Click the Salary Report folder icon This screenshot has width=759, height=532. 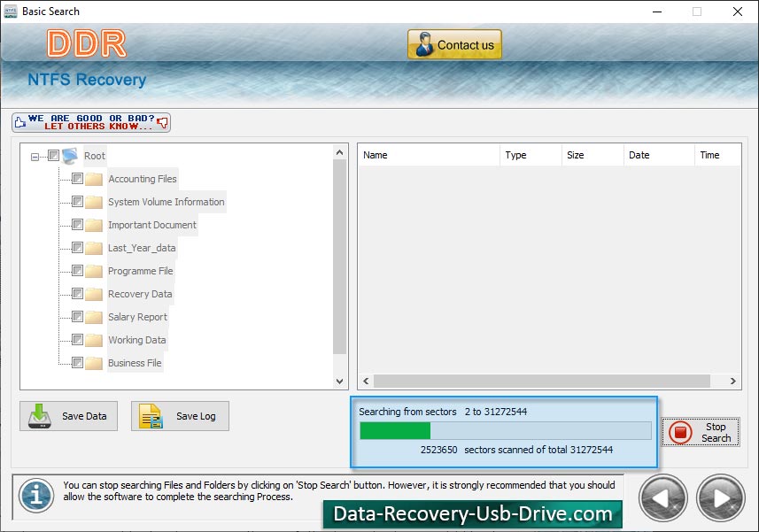click(x=94, y=317)
